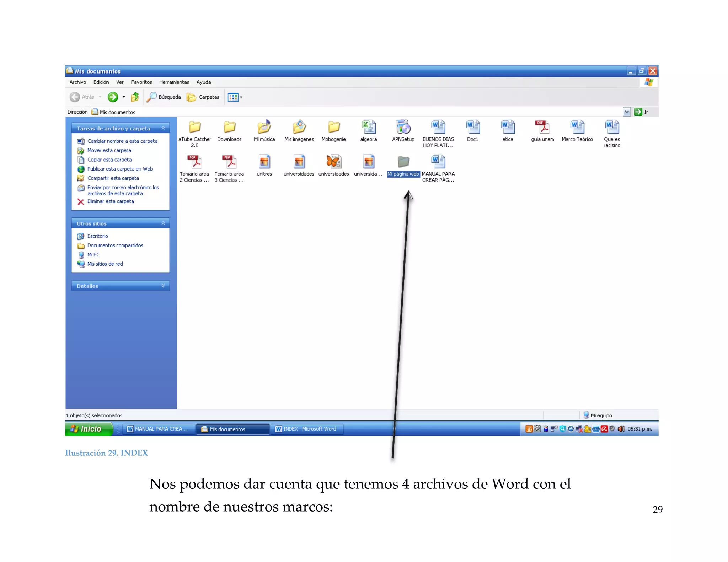Viewport: 728px width, 562px height.
Task: Click Compartir esta carpeta link
Action: (113, 178)
